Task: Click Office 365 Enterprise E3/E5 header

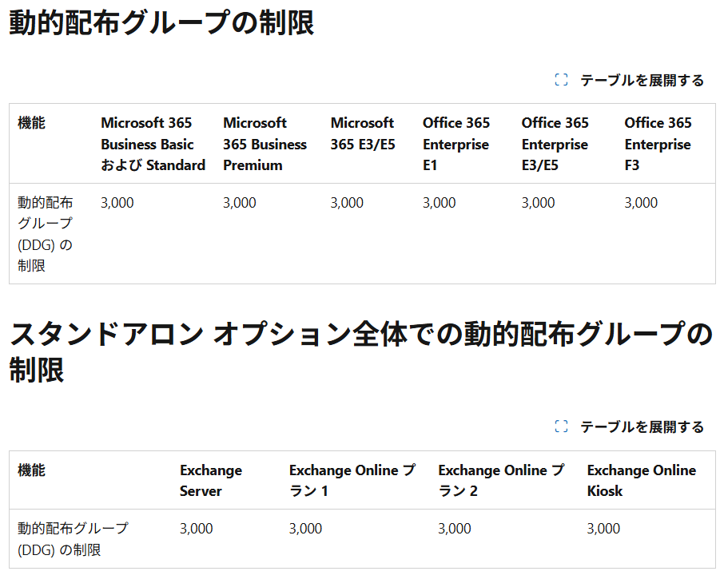Action: click(x=555, y=144)
